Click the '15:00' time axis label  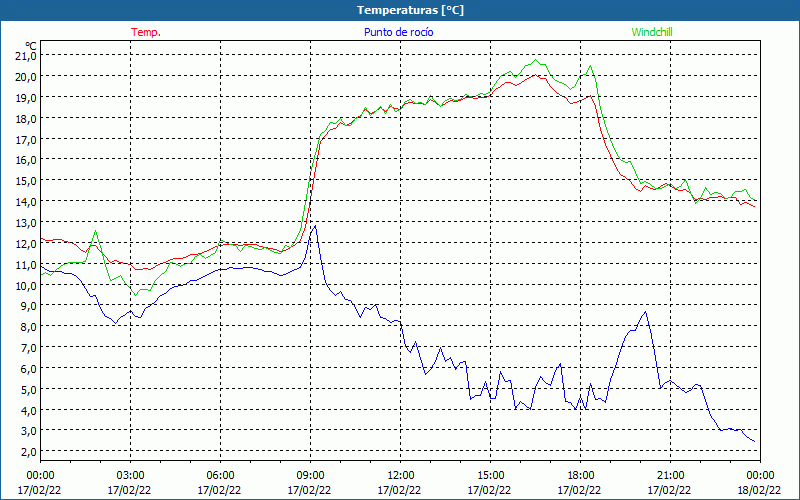490,476
